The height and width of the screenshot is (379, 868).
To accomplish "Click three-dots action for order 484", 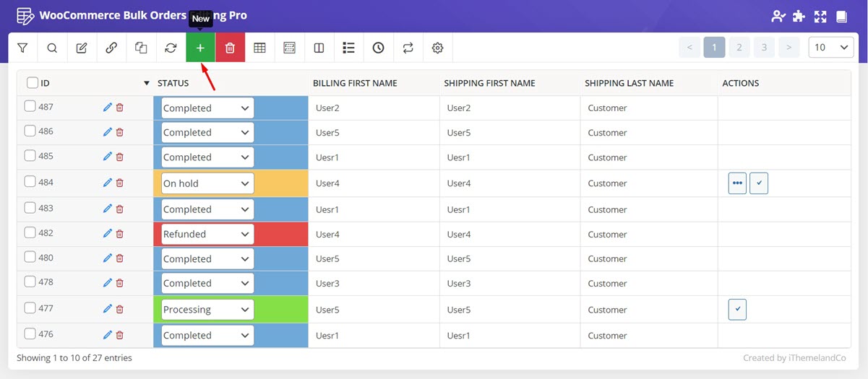I will (737, 183).
